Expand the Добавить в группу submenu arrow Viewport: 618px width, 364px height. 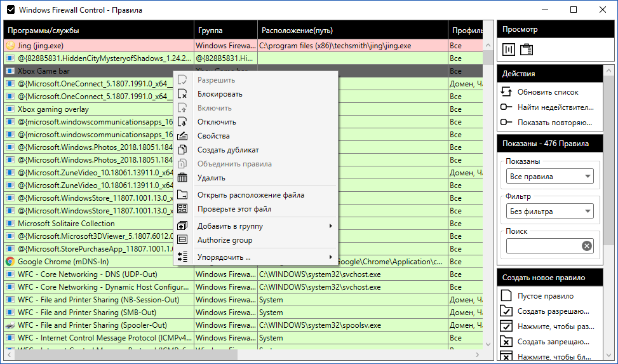[x=331, y=226]
